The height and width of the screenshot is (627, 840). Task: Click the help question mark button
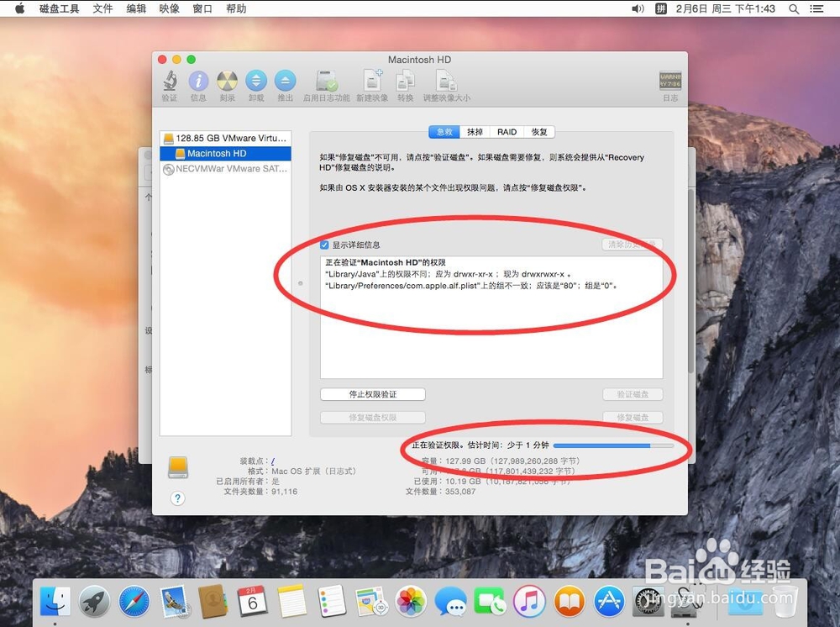click(x=177, y=498)
